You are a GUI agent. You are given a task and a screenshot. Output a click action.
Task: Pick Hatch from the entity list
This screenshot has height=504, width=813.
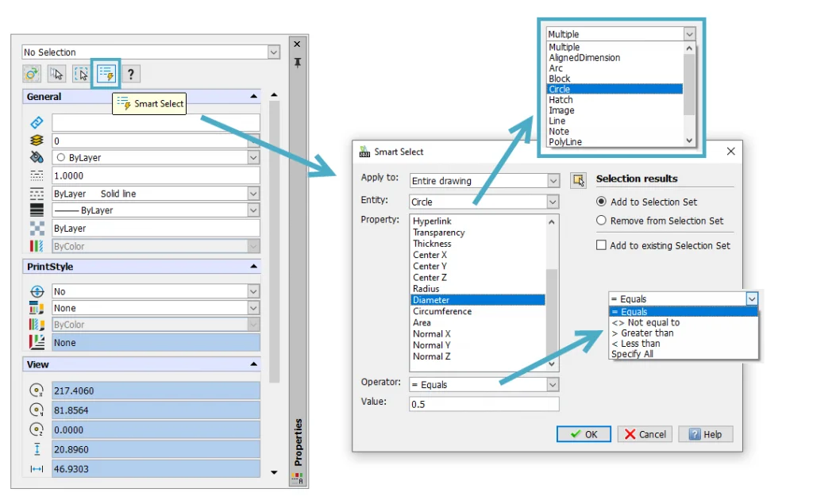pyautogui.click(x=561, y=100)
